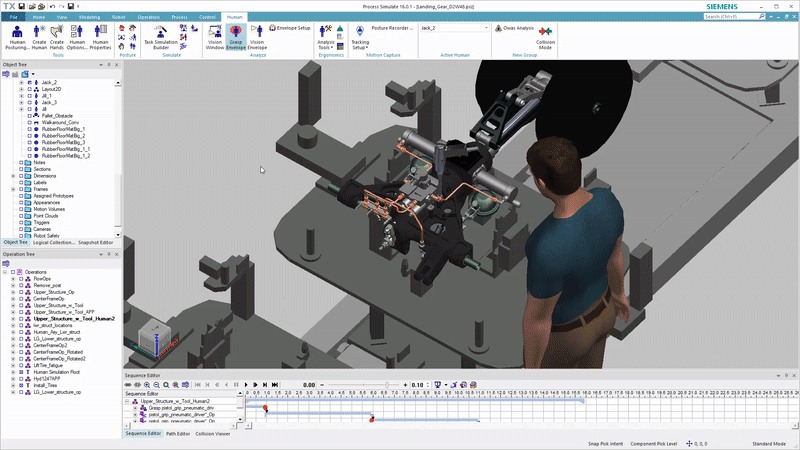The width and height of the screenshot is (800, 450).
Task: Expand the Dimensions folder in Object Tree
Action: point(14,176)
